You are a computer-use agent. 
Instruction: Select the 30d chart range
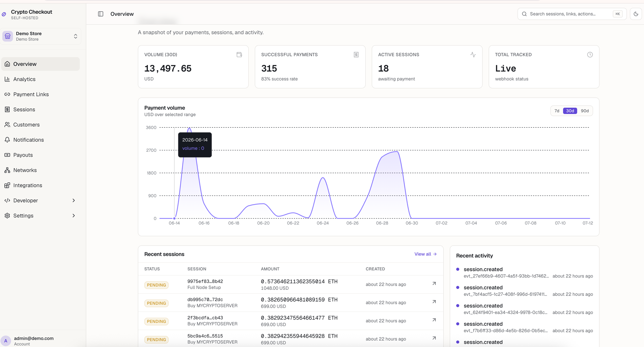pyautogui.click(x=570, y=111)
